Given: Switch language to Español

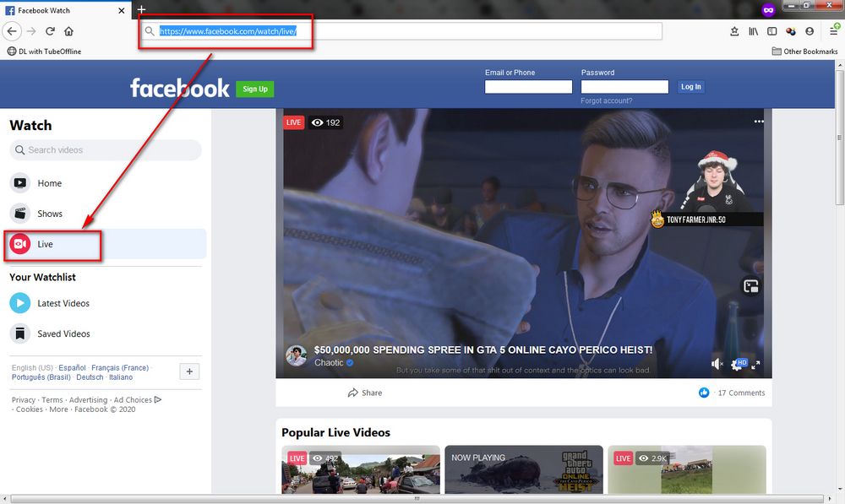Looking at the screenshot, I should pos(72,368).
